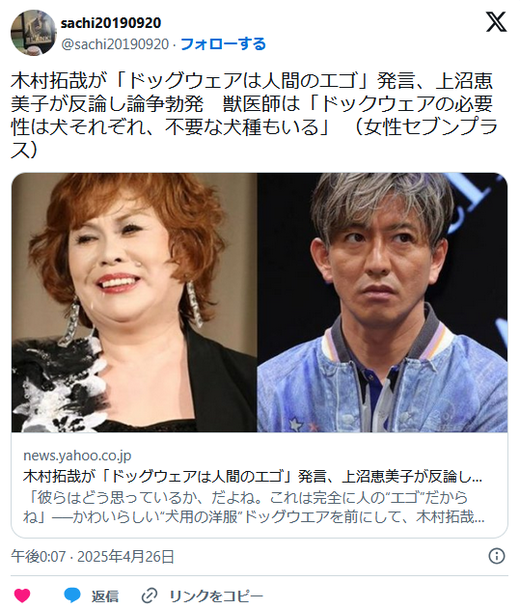This screenshot has width=520, height=609.
Task: Select リンクをコピー to copy link
Action: [216, 596]
